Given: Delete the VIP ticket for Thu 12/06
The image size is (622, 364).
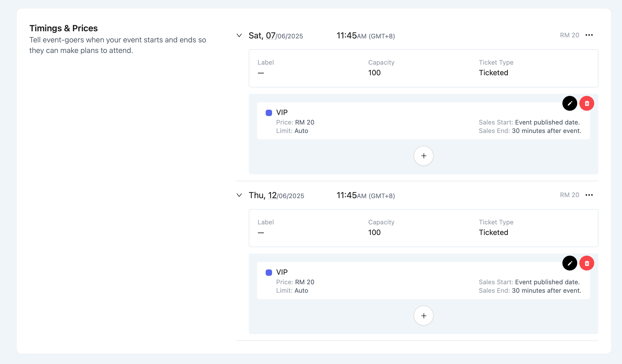Looking at the screenshot, I should [x=587, y=263].
